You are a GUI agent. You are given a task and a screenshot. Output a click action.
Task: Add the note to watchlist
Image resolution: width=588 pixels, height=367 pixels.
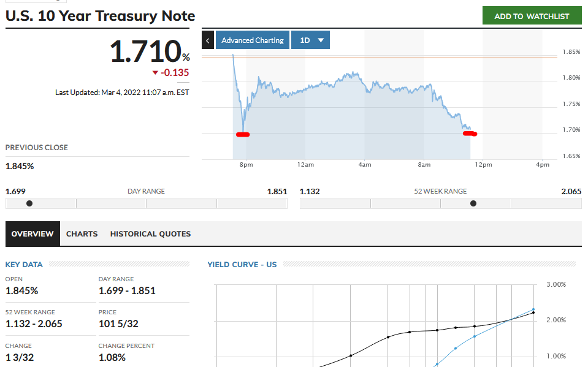pos(532,16)
